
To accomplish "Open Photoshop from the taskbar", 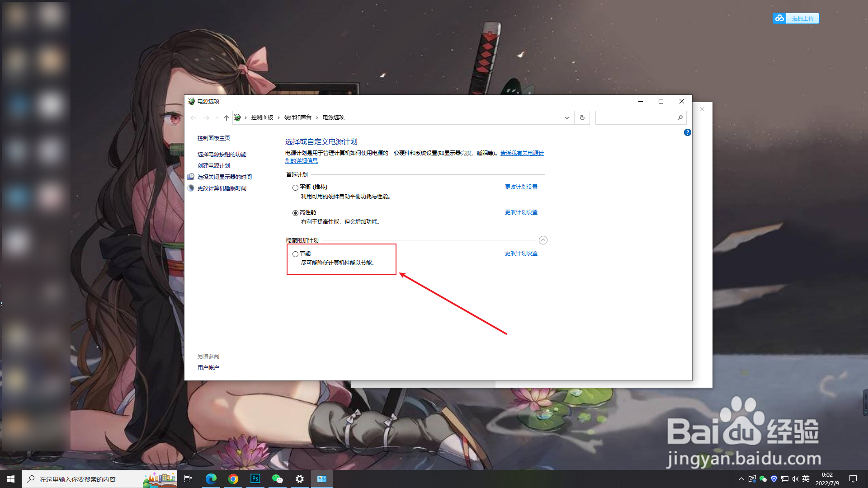I will pos(255,479).
